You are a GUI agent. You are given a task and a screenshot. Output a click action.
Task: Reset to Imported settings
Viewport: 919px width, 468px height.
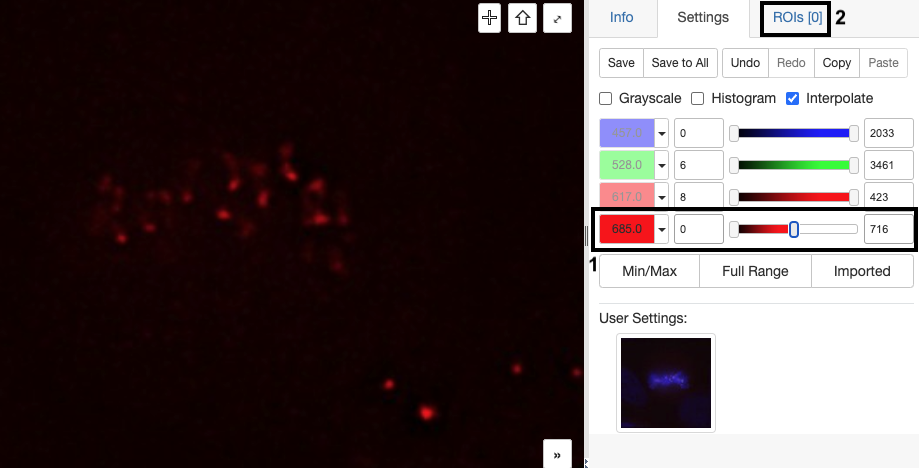point(862,271)
